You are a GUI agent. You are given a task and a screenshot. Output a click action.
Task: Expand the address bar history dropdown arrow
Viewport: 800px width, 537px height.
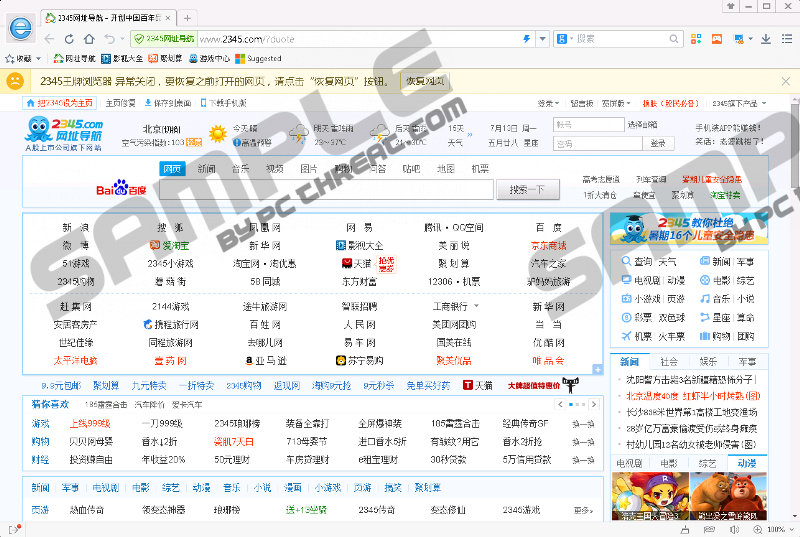coord(542,39)
